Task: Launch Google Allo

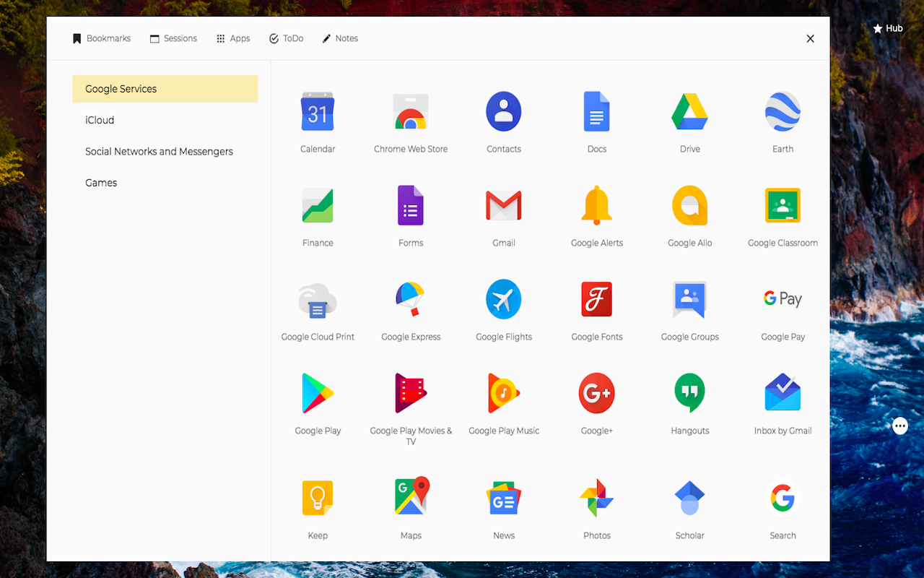Action: coord(690,206)
